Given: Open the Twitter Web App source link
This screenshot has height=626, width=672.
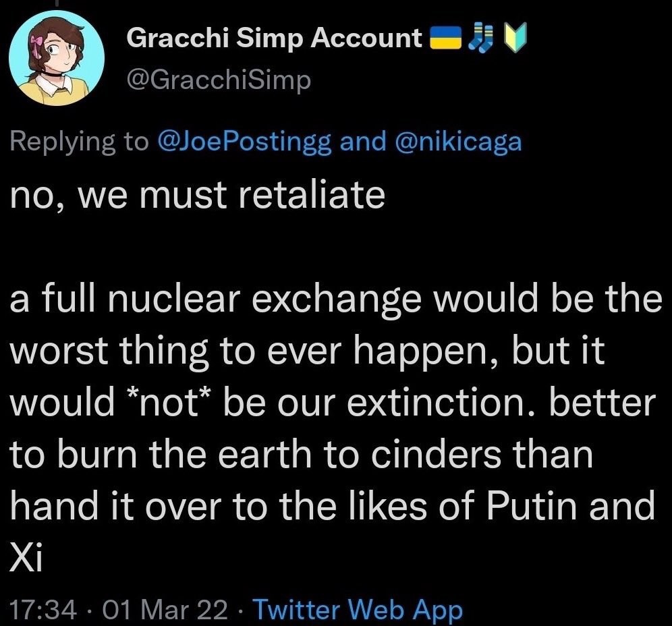Looking at the screenshot, I should click(357, 609).
